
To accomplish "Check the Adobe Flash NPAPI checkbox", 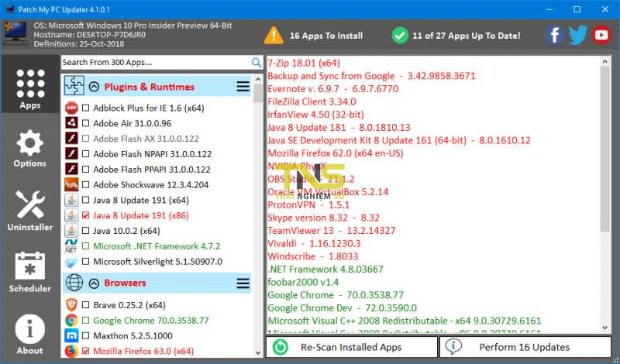I will coord(85,154).
